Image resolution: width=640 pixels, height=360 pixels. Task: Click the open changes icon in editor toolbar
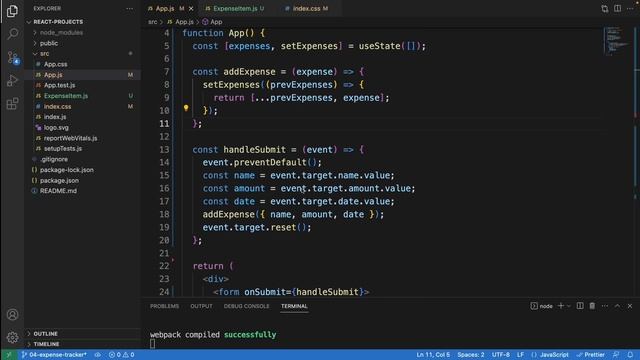coord(604,9)
